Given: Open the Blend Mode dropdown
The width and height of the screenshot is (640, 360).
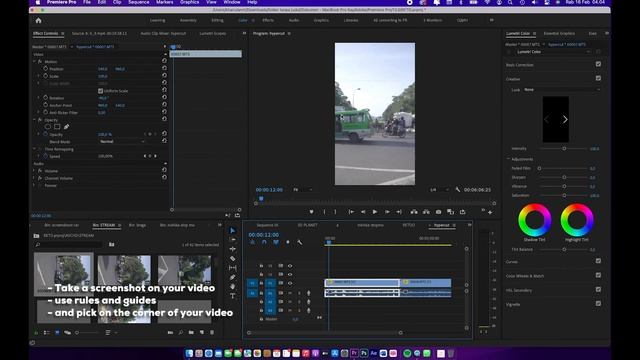Looking at the screenshot, I should [122, 141].
